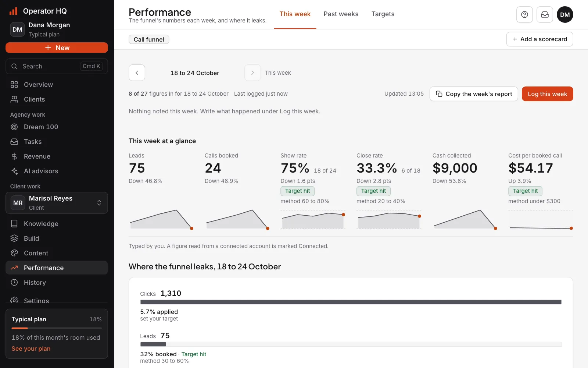Open Revenue in the sidebar
The height and width of the screenshot is (368, 588).
click(x=57, y=156)
